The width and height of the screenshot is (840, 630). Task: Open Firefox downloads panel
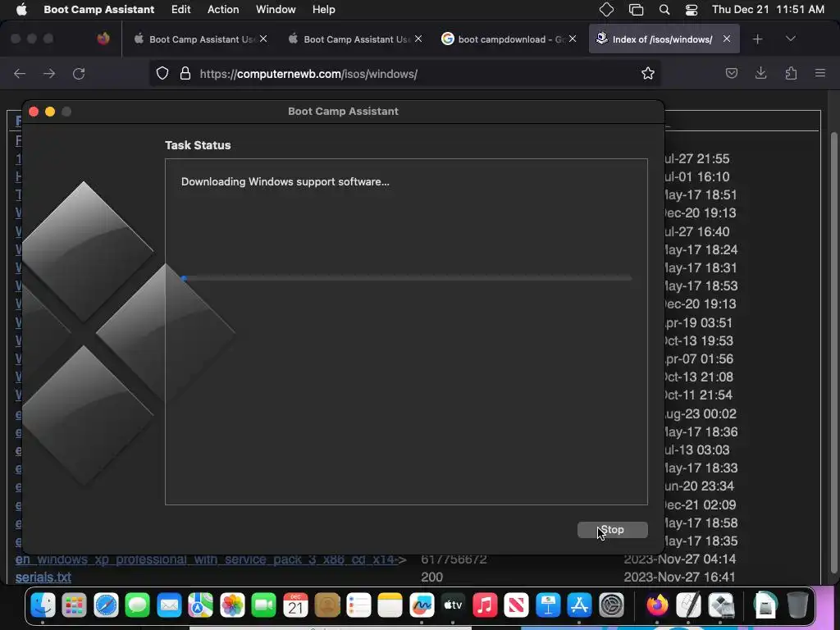(x=760, y=73)
